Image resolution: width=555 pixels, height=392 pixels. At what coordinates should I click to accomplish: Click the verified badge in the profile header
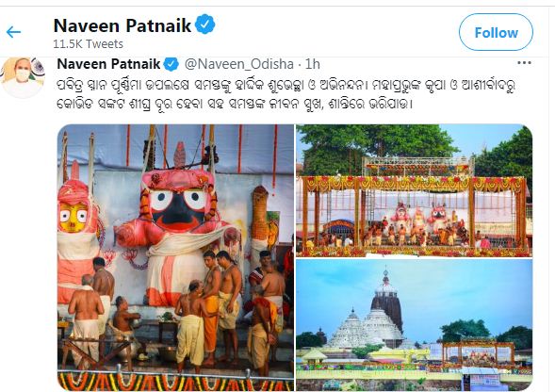coord(205,24)
